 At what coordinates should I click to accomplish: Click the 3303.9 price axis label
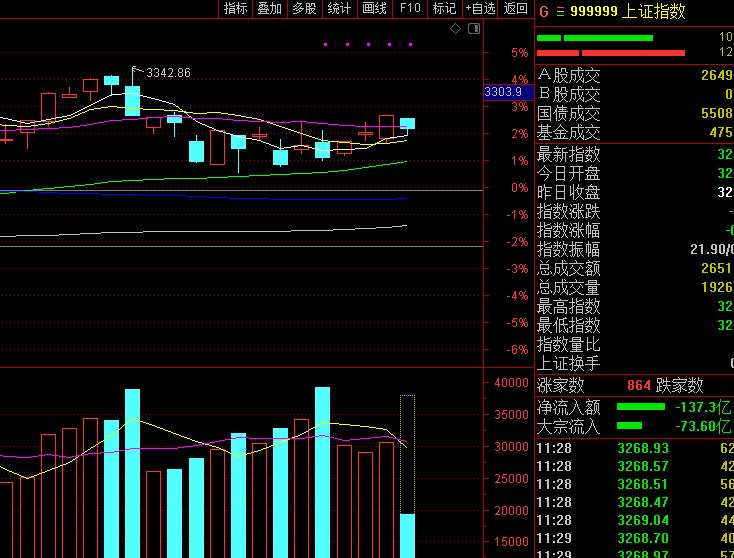[x=508, y=92]
